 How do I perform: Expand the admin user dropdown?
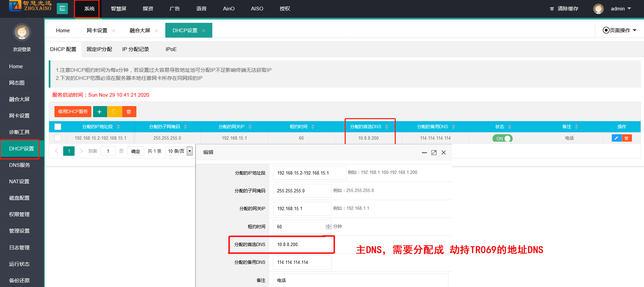pyautogui.click(x=621, y=9)
